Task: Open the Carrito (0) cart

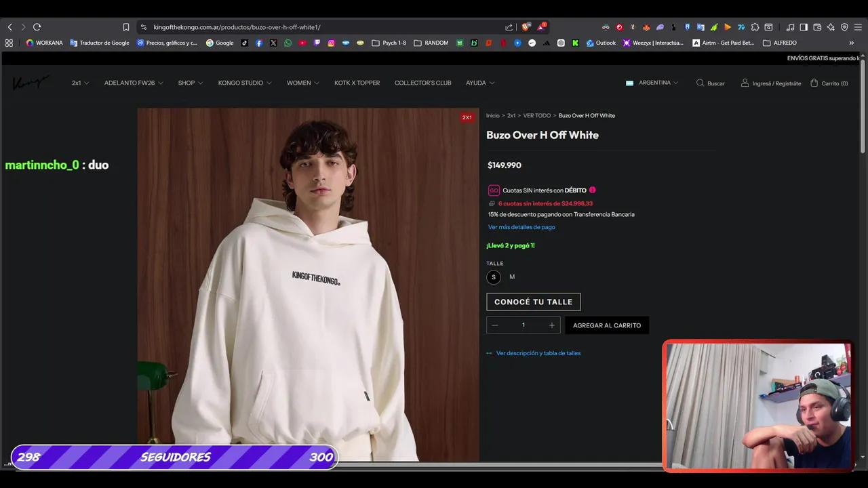Action: [829, 83]
